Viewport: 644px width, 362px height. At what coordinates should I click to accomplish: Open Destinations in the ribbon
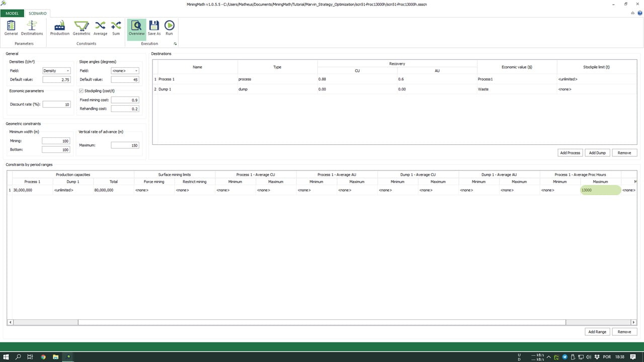point(32,28)
